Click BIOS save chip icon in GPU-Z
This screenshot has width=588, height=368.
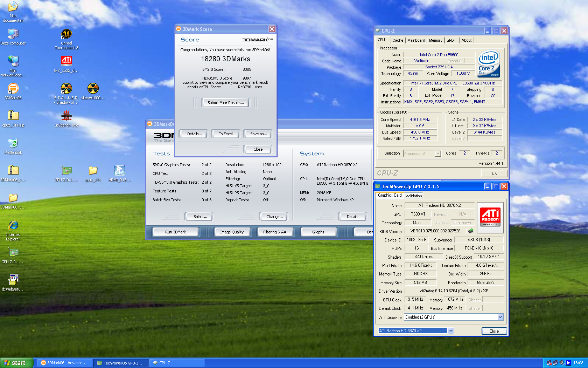(471, 231)
